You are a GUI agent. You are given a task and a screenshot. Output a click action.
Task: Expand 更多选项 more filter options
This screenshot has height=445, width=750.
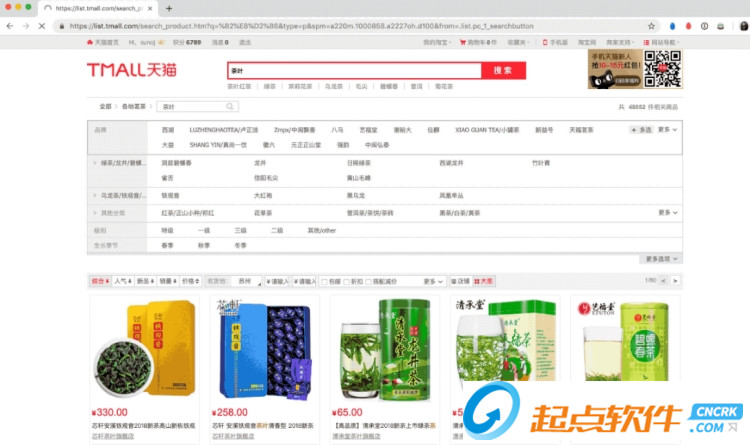(662, 259)
